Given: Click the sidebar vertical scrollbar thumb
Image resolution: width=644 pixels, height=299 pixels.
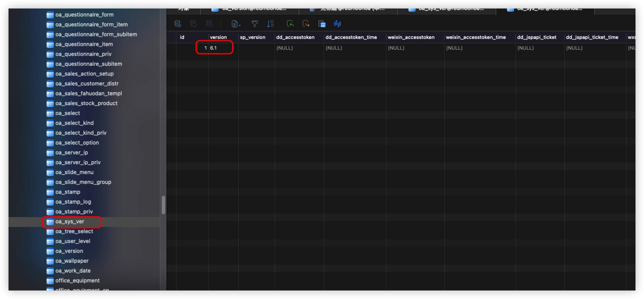Looking at the screenshot, I should pos(163,205).
